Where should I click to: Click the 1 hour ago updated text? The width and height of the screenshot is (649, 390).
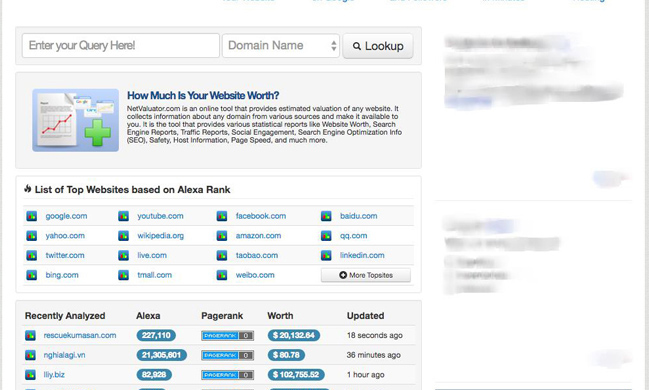point(365,375)
